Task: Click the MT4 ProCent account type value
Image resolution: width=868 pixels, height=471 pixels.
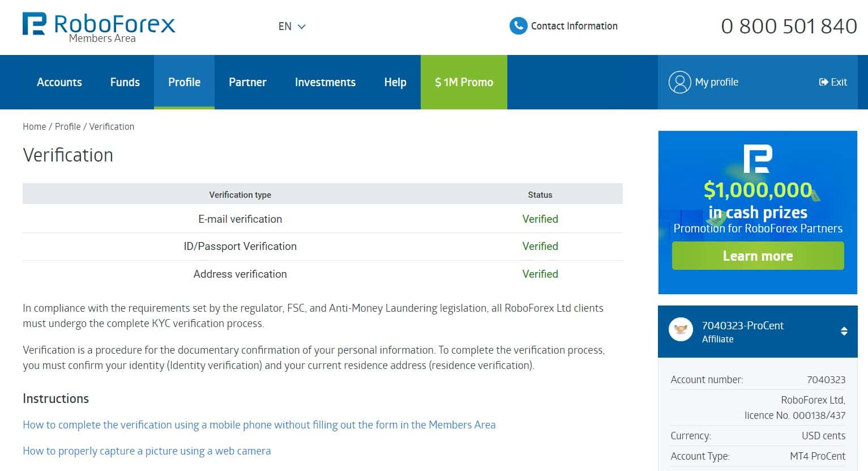Action: (818, 456)
